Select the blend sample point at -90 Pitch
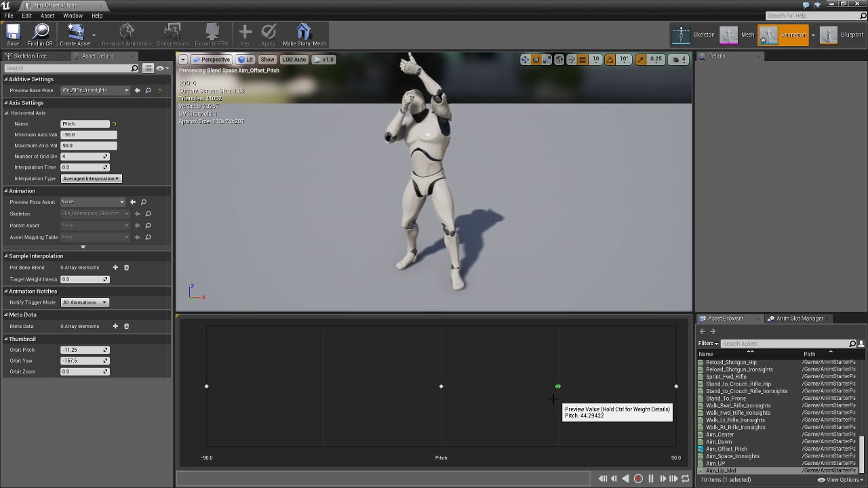Image resolution: width=868 pixels, height=488 pixels. [207, 387]
